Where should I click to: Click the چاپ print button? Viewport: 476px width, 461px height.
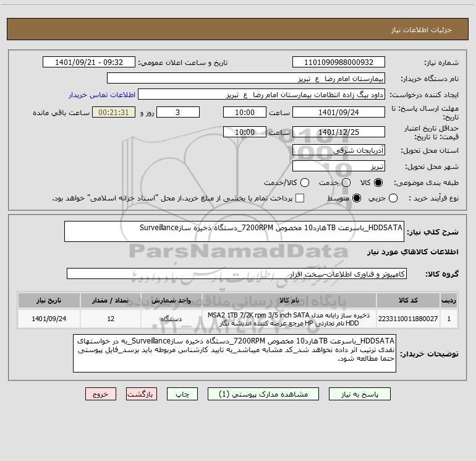182,394
